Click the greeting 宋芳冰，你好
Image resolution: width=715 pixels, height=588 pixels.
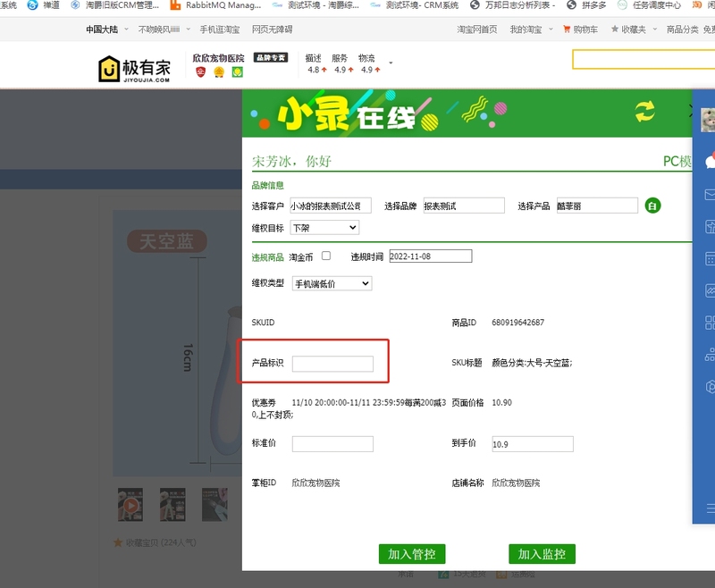pyautogui.click(x=291, y=161)
